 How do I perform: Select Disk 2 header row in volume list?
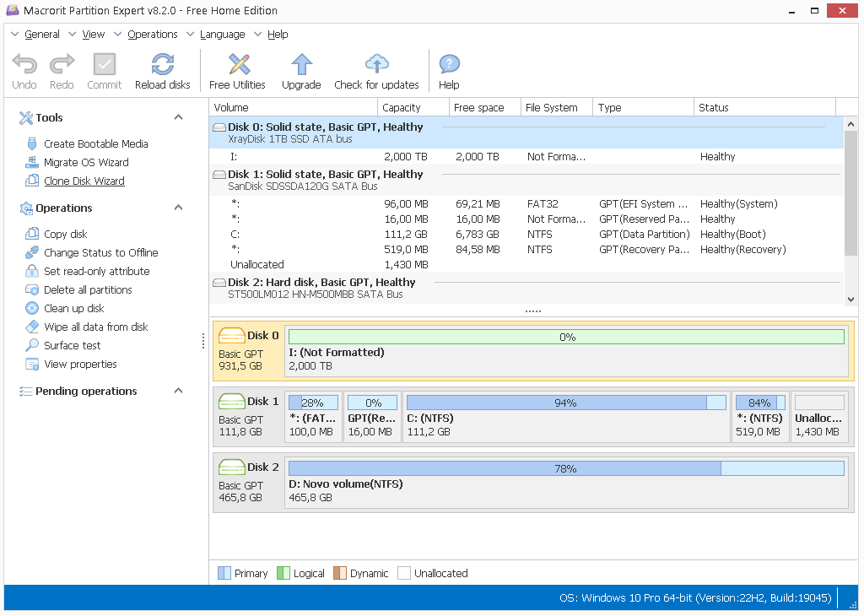[x=526, y=288]
